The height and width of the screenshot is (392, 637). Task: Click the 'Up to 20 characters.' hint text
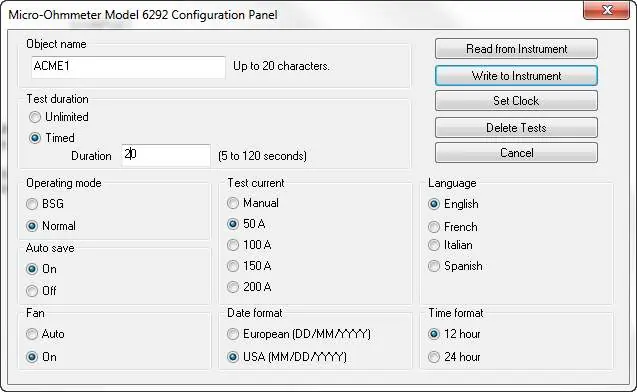click(281, 66)
